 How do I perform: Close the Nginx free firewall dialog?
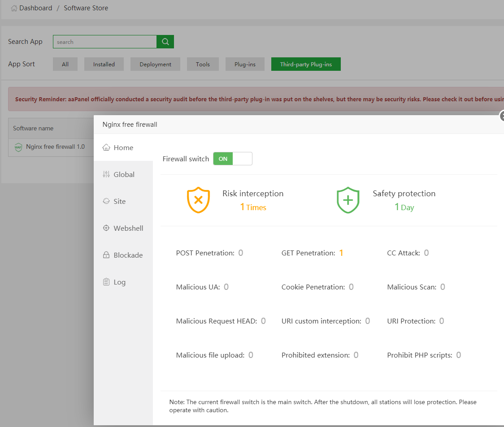(502, 116)
